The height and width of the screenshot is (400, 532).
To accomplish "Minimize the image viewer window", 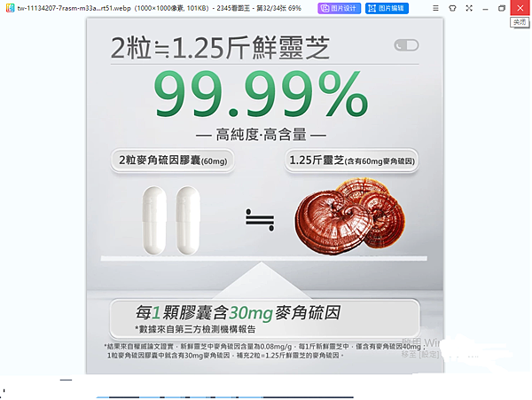I will 485,8.
